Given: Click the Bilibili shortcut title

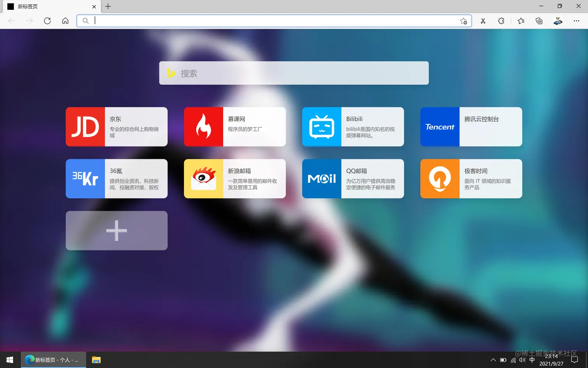Looking at the screenshot, I should [354, 119].
